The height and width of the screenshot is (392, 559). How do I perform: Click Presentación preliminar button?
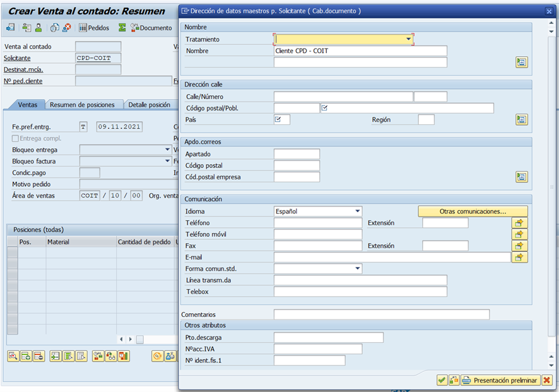500,380
